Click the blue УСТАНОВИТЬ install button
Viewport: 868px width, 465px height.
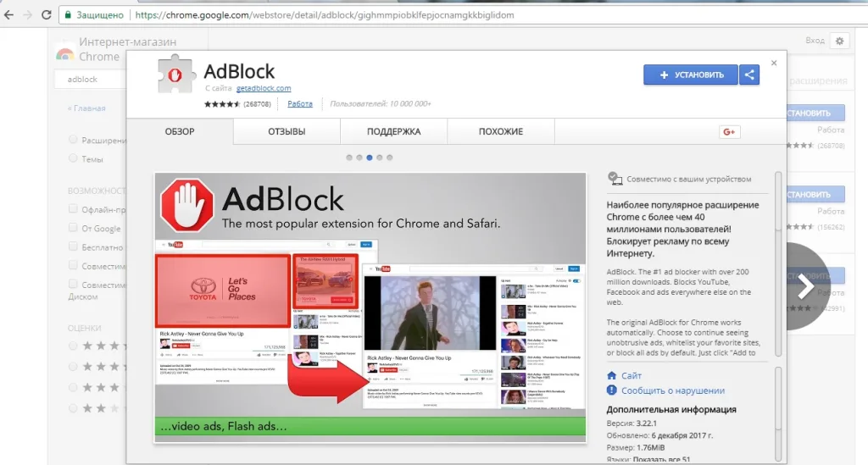[690, 75]
